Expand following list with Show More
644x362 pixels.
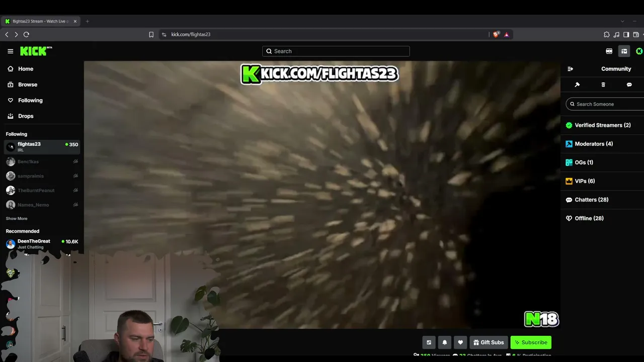click(x=17, y=219)
